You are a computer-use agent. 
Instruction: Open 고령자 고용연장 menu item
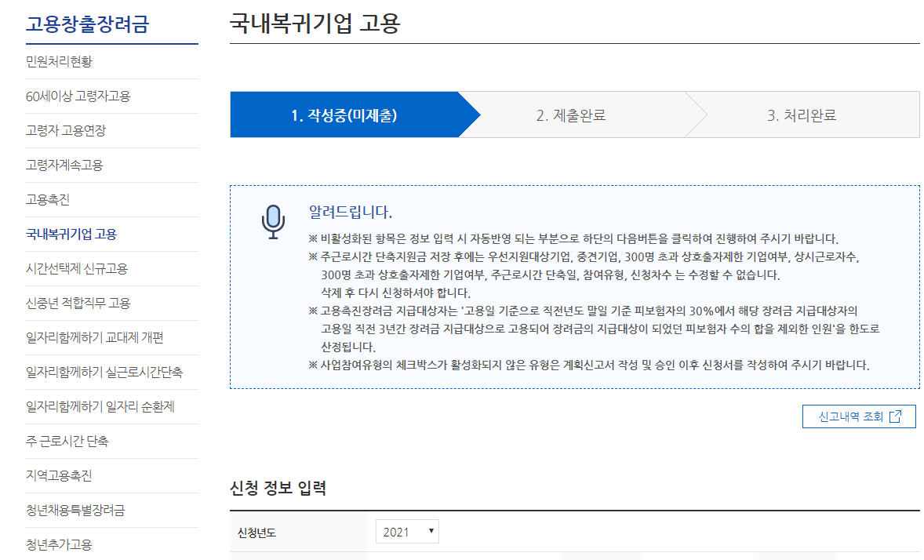[66, 130]
